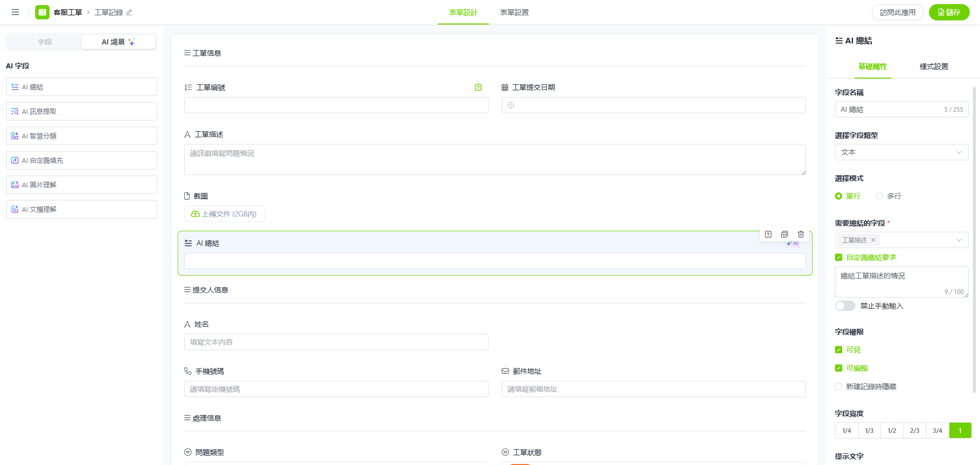Click the cloud upload icon under 截圖
The width and height of the screenshot is (980, 465).
pos(195,214)
